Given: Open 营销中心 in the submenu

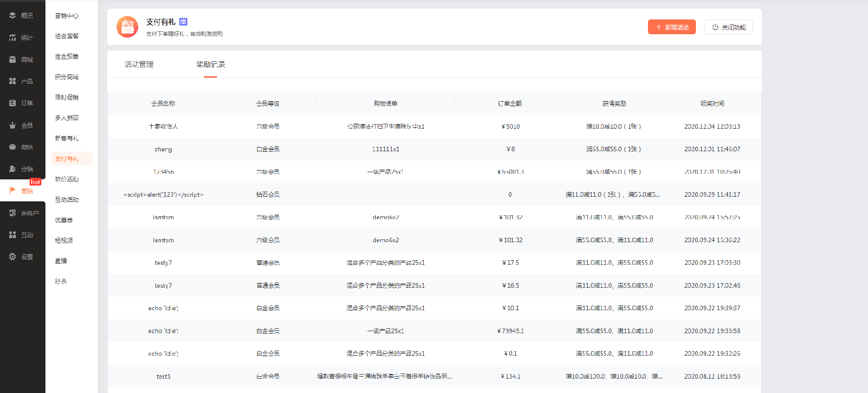Looking at the screenshot, I should point(67,16).
